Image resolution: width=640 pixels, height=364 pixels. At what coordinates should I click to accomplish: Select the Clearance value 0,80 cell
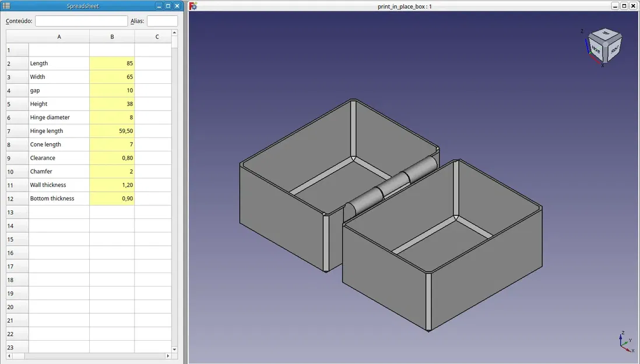[112, 158]
